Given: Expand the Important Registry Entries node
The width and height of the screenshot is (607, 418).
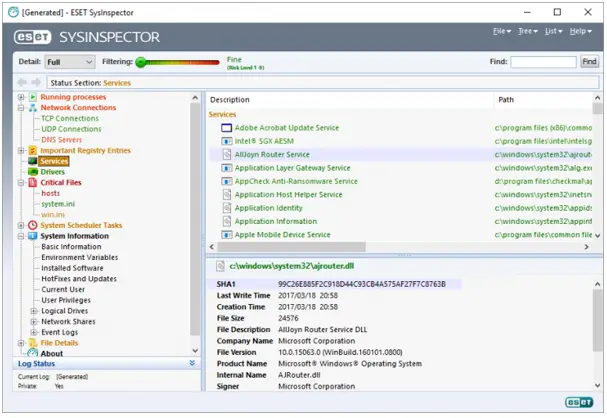Looking at the screenshot, I should point(21,151).
